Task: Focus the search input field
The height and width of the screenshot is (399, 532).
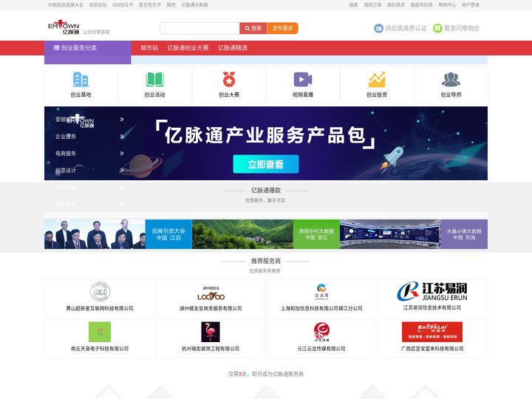Action: click(x=199, y=28)
